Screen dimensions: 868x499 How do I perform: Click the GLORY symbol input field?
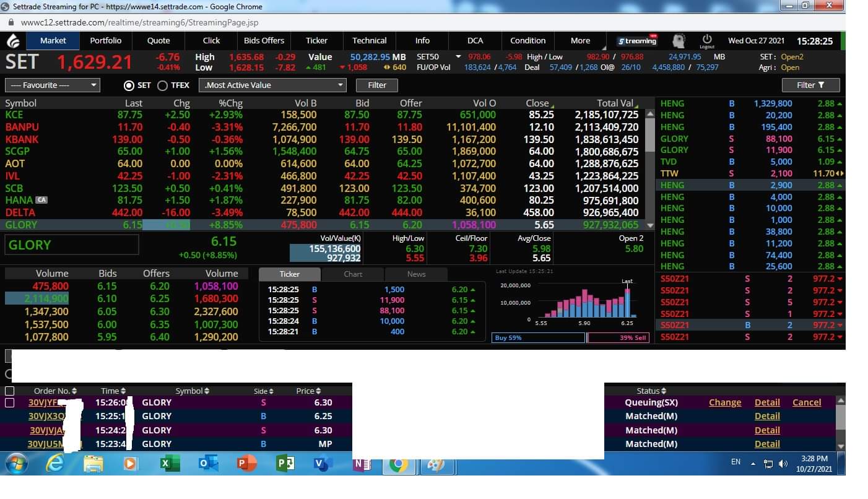[72, 245]
